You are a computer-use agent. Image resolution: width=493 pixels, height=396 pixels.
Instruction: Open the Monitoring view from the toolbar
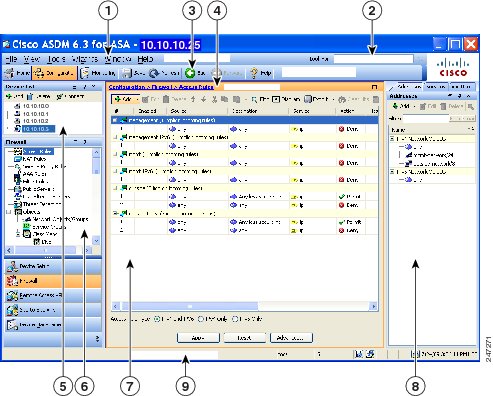(97, 73)
